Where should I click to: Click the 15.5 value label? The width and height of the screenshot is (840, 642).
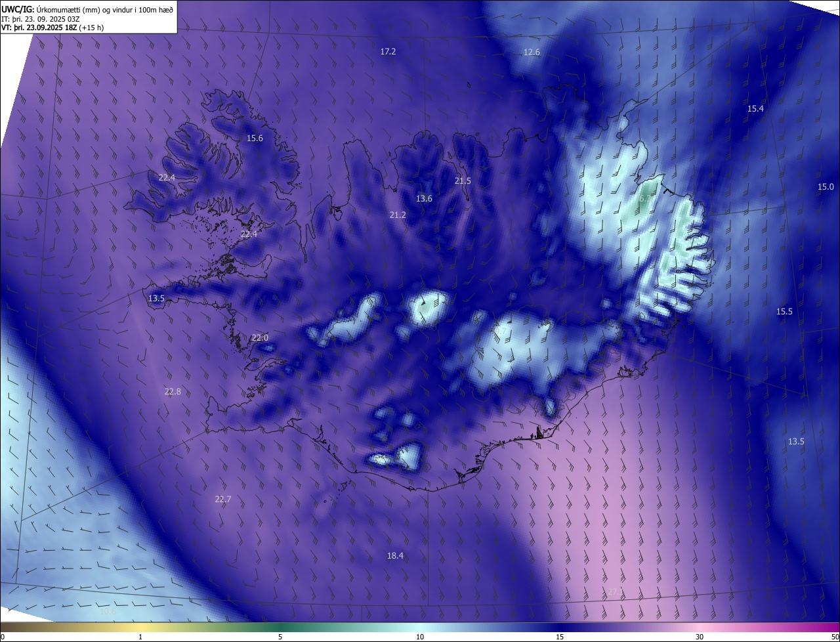coord(785,311)
